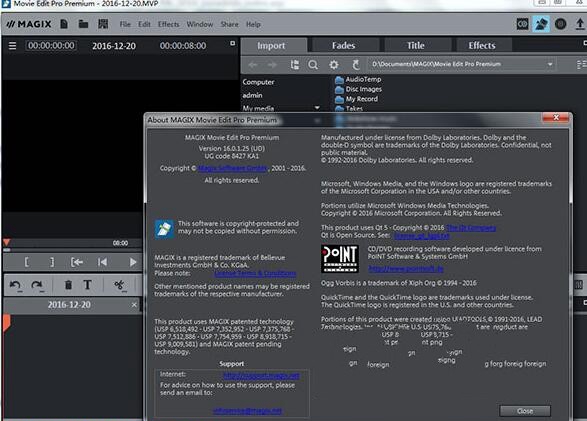
Task: Click the orange playhead marker on preview scrubber
Action: coord(6,243)
